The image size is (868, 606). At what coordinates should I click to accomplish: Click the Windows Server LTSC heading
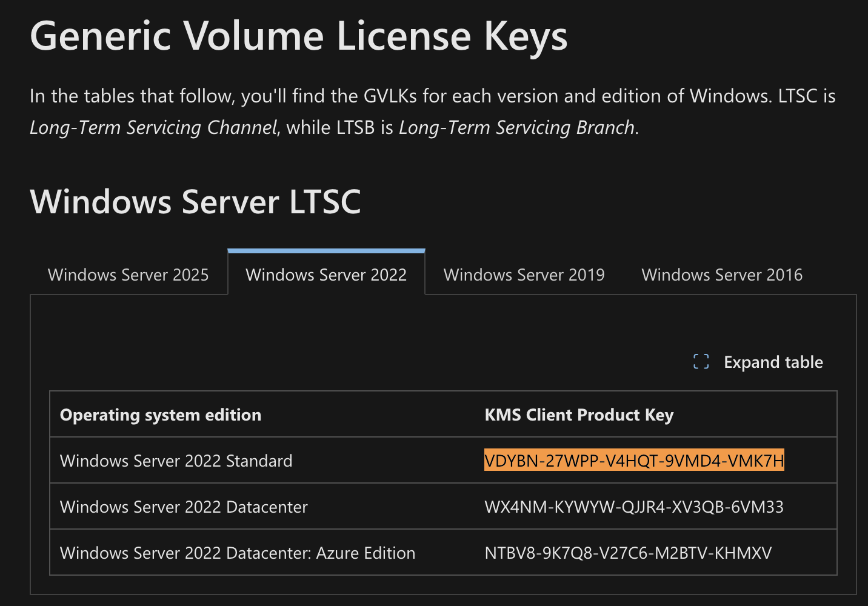click(x=195, y=201)
